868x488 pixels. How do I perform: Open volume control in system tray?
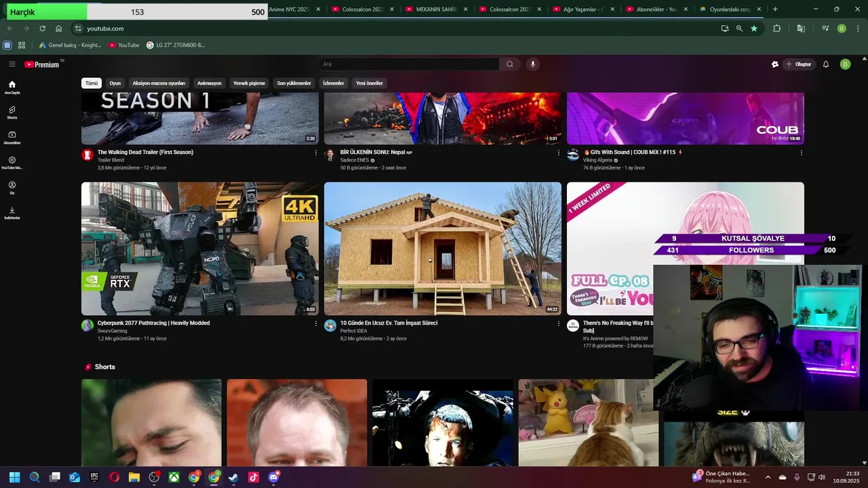pos(822,477)
